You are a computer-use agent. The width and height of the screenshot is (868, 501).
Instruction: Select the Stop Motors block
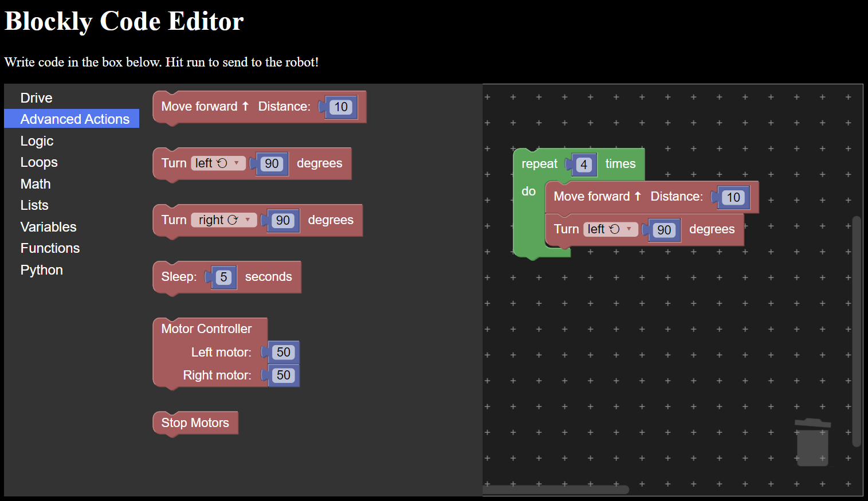point(195,423)
